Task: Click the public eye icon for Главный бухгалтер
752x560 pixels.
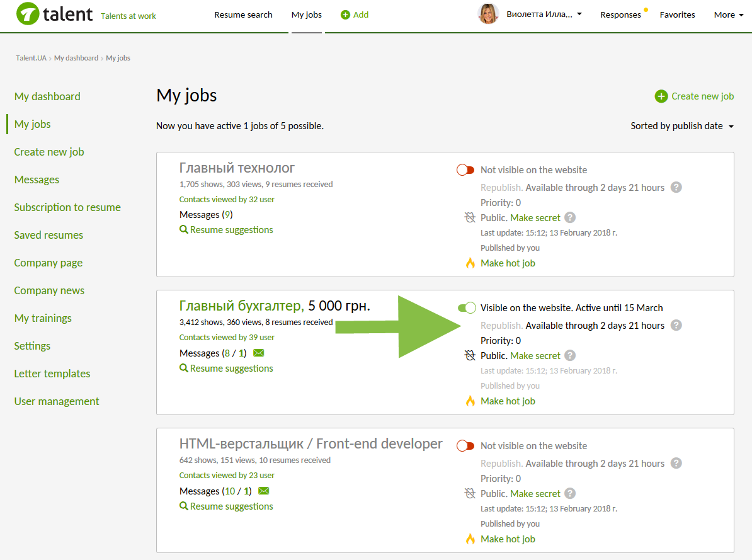Action: point(470,355)
